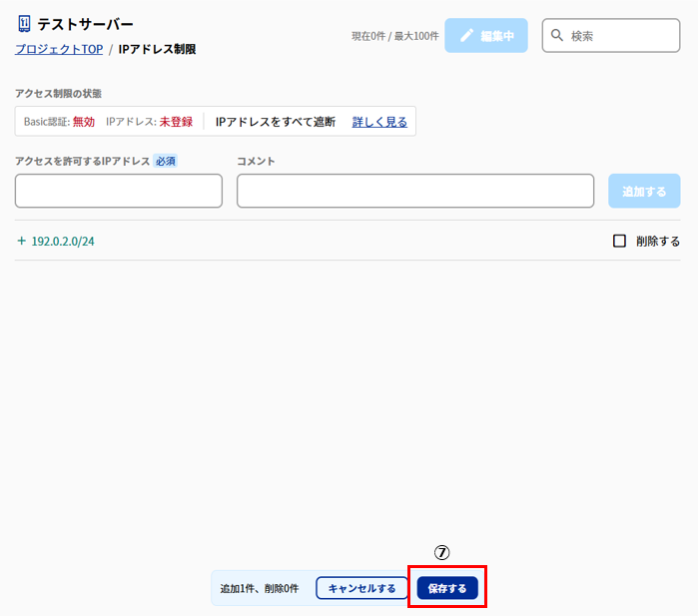Save changes with the 保存する button
698x616 pixels.
(447, 588)
